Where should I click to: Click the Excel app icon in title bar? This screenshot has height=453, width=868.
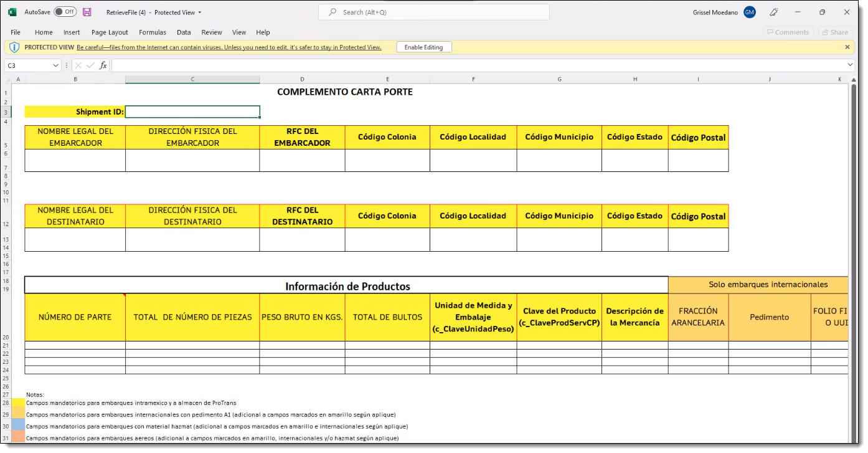pyautogui.click(x=12, y=12)
